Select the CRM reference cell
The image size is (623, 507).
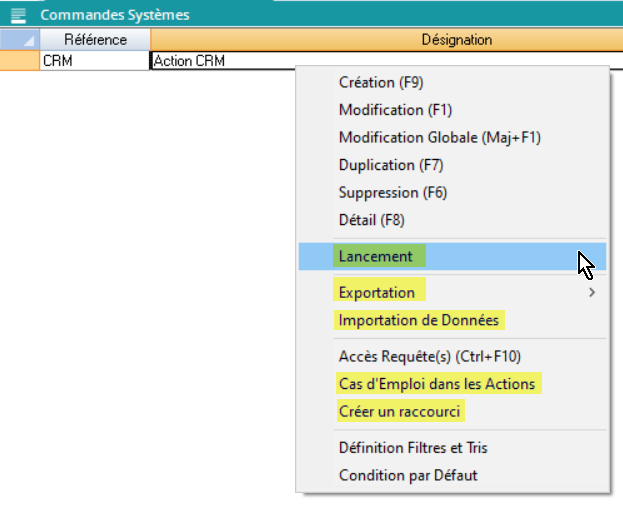tap(95, 60)
